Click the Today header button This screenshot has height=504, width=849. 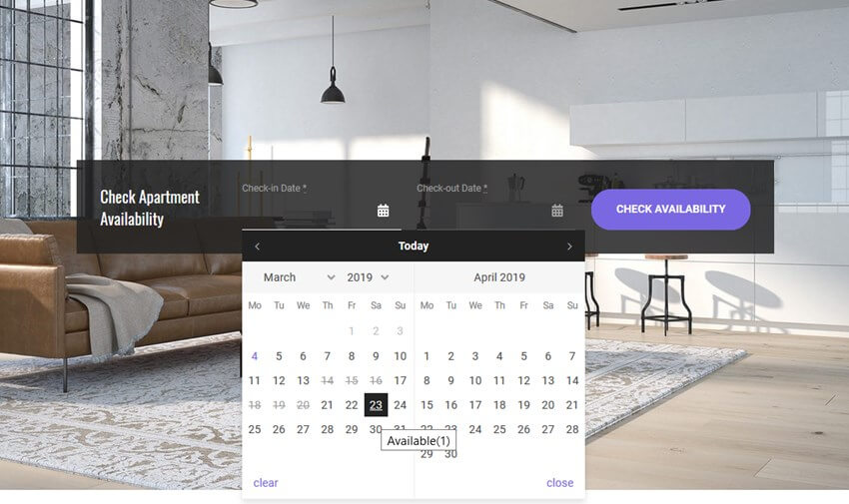click(x=414, y=247)
